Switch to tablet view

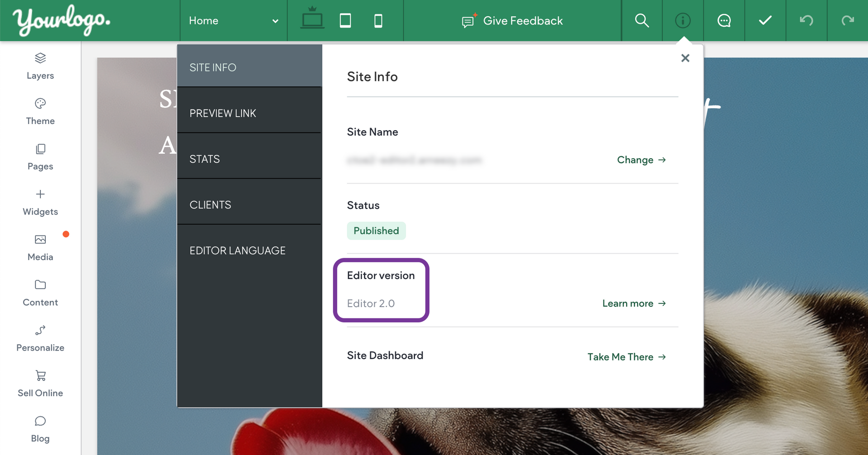coord(345,20)
